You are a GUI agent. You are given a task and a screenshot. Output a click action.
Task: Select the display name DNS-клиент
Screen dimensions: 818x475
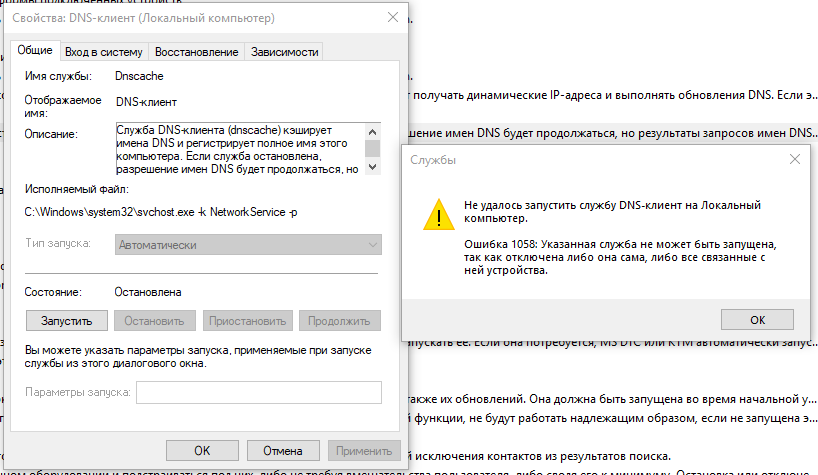(146, 102)
